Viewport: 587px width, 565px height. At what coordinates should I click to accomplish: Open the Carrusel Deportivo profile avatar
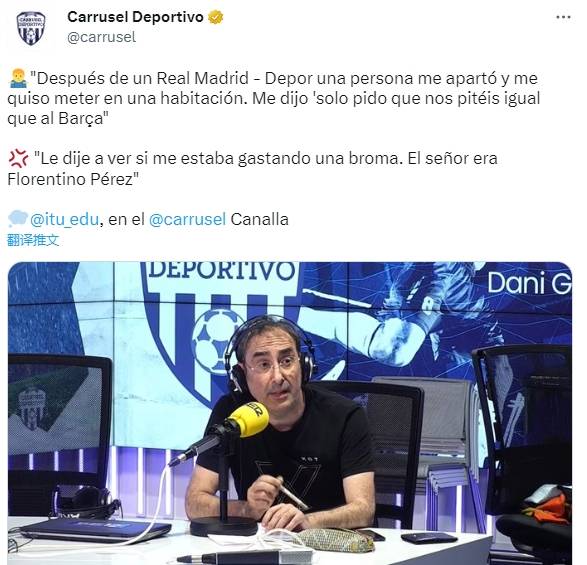31,28
